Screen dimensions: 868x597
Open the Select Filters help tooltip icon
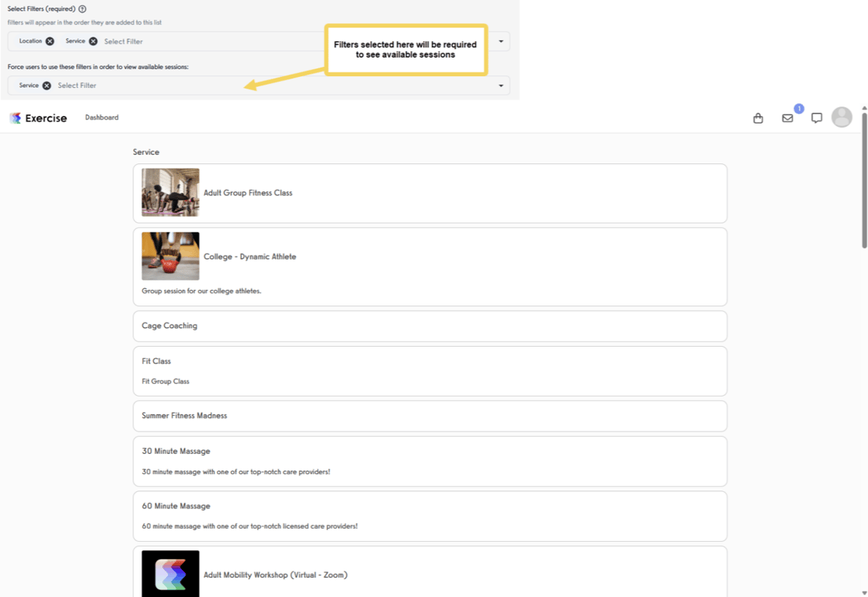click(82, 9)
